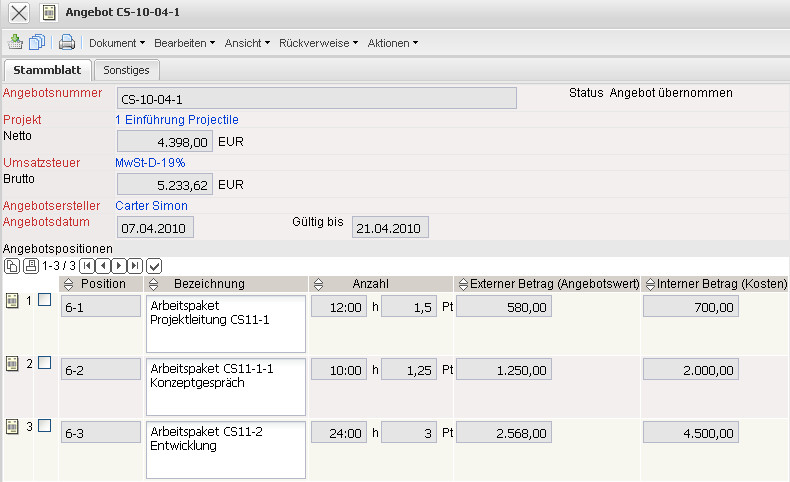The width and height of the screenshot is (790, 482).
Task: Click the select-all checkmark icon
Action: (154, 265)
